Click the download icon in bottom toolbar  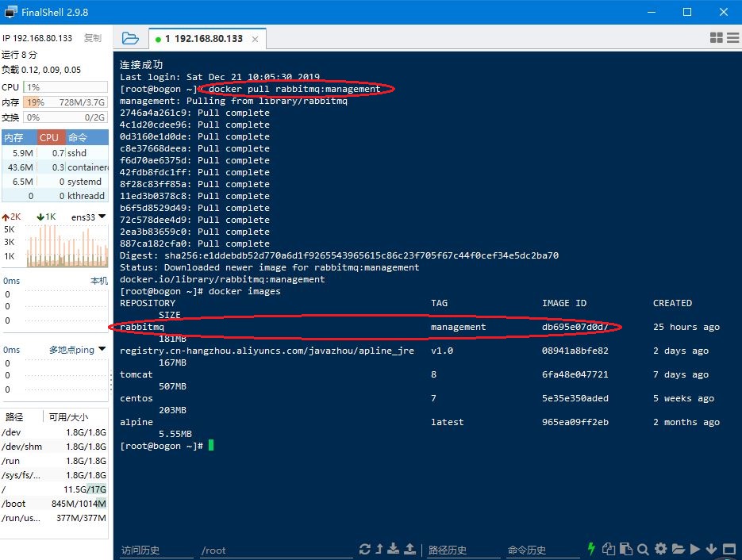click(394, 549)
